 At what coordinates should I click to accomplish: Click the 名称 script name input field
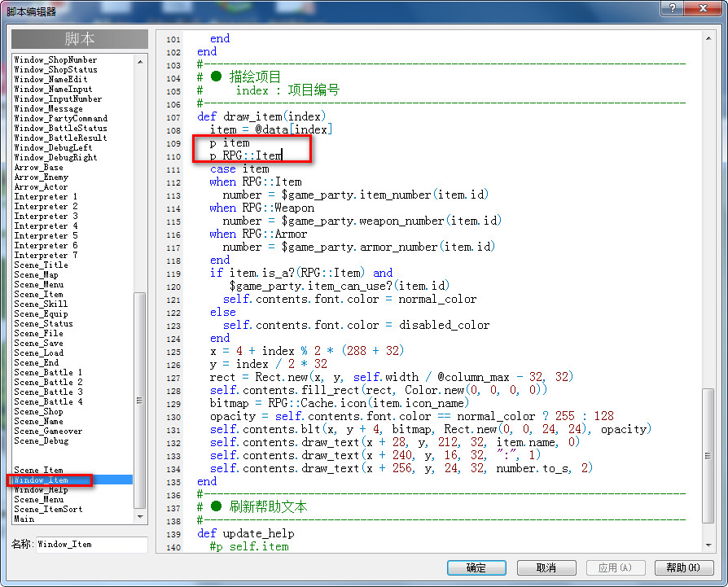point(91,545)
